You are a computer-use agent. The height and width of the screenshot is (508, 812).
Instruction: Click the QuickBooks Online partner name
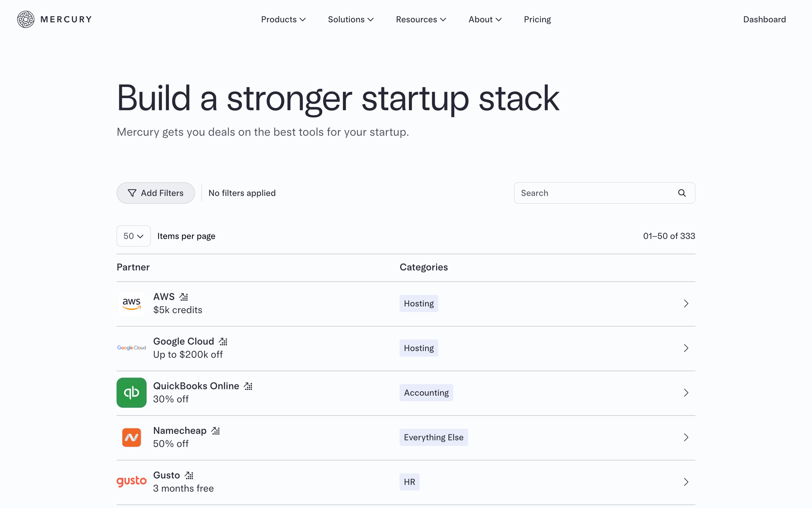coord(196,386)
